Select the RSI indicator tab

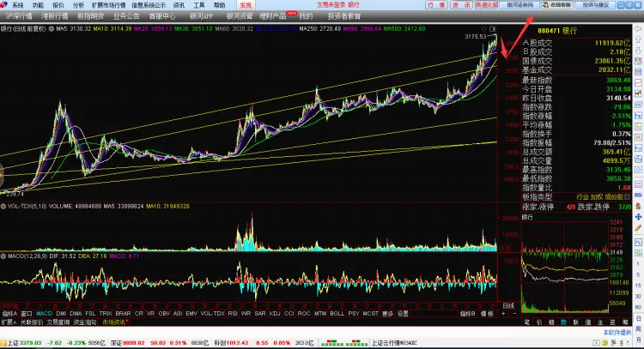coord(233,313)
